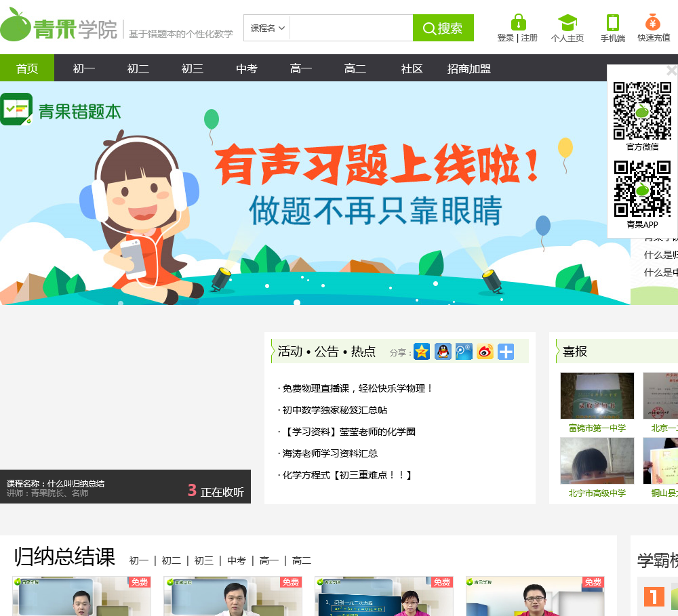
Task: Open the second free course video thumbnail
Action: coord(233,596)
